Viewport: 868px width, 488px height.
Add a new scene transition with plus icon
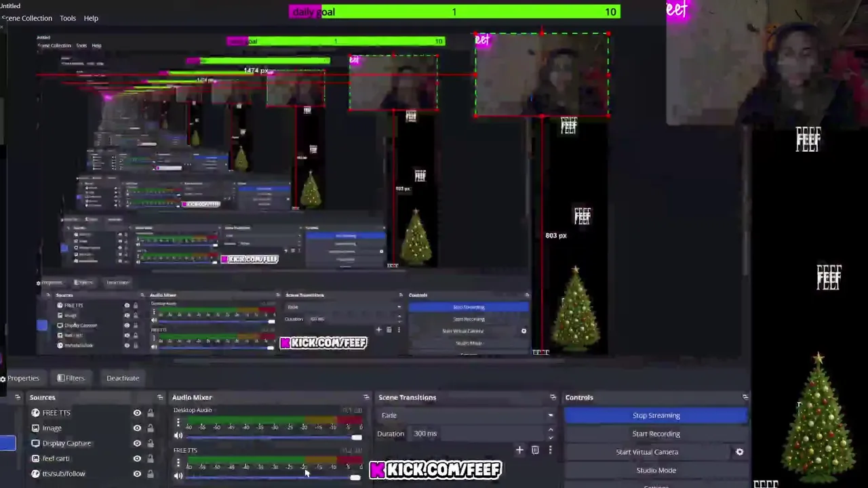(519, 450)
